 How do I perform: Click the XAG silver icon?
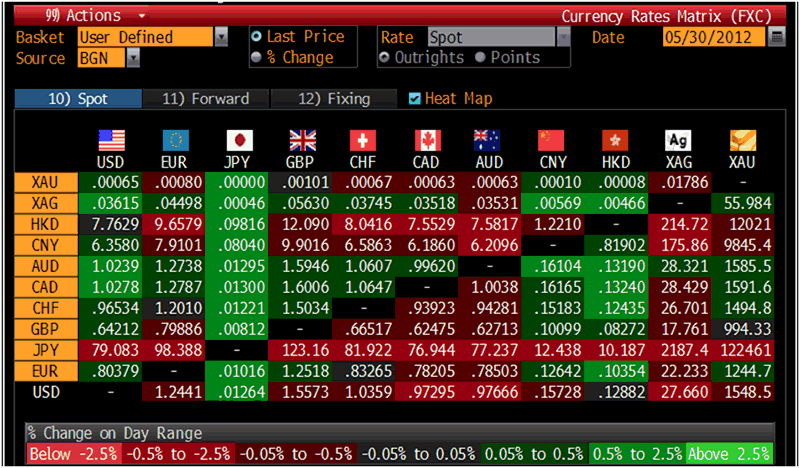[x=679, y=140]
